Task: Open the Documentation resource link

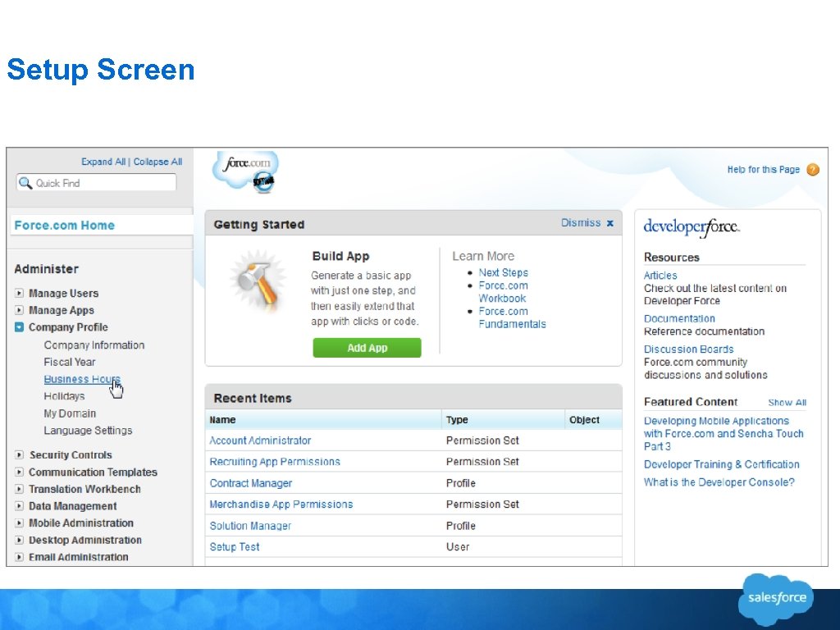Action: (679, 319)
